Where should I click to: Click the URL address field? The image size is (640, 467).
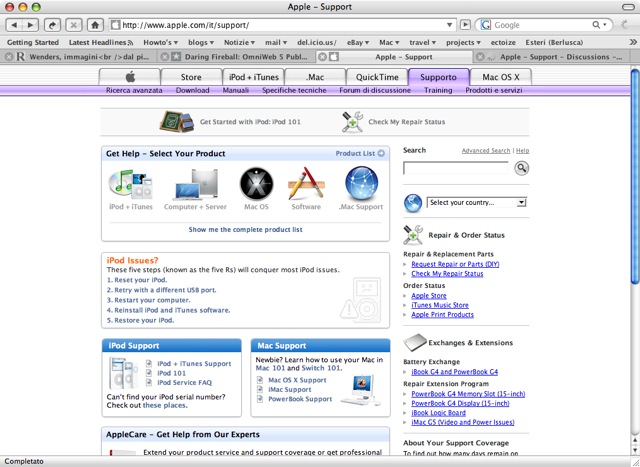point(283,25)
